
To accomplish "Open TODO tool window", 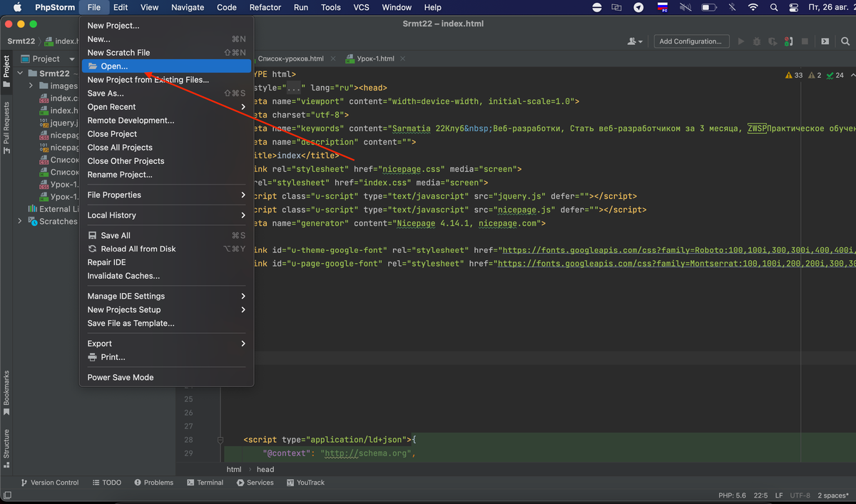I will coord(107,483).
